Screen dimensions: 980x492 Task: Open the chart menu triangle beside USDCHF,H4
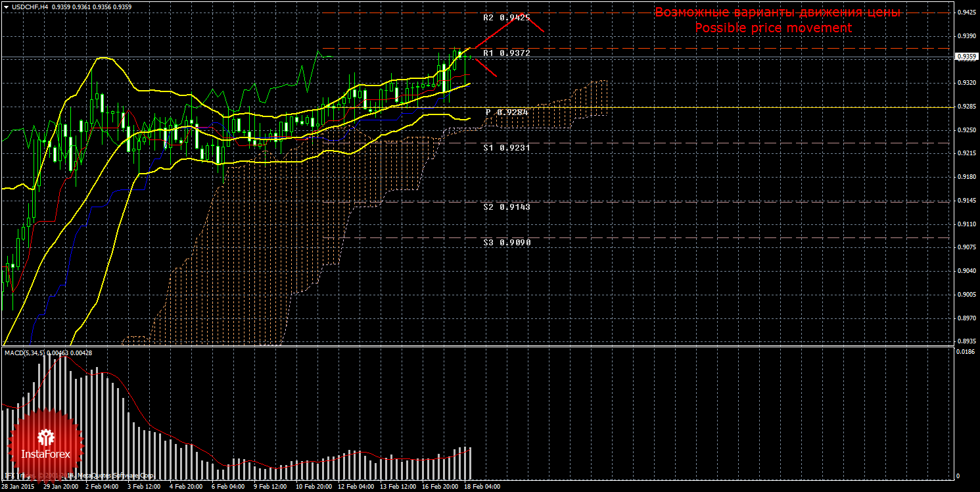pos(5,7)
